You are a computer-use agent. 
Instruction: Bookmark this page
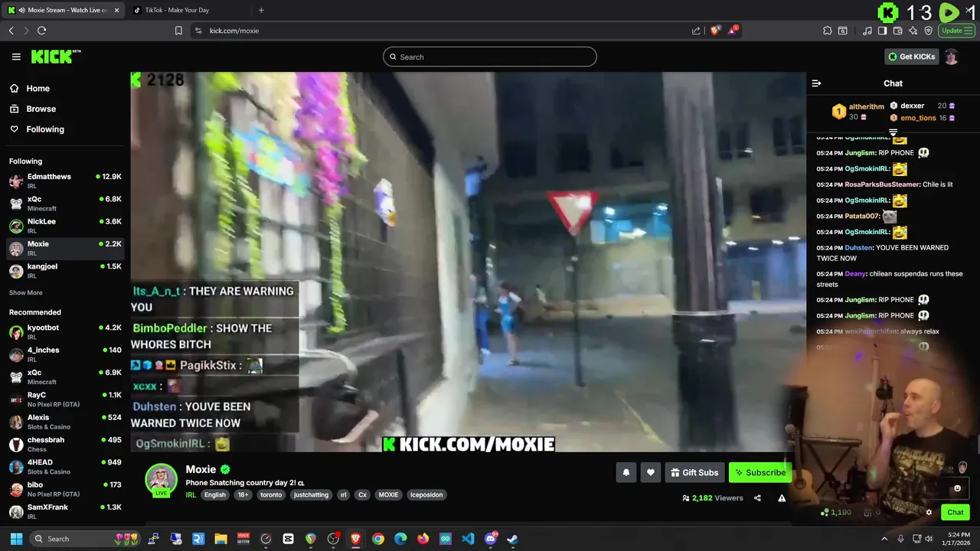[x=178, y=31]
